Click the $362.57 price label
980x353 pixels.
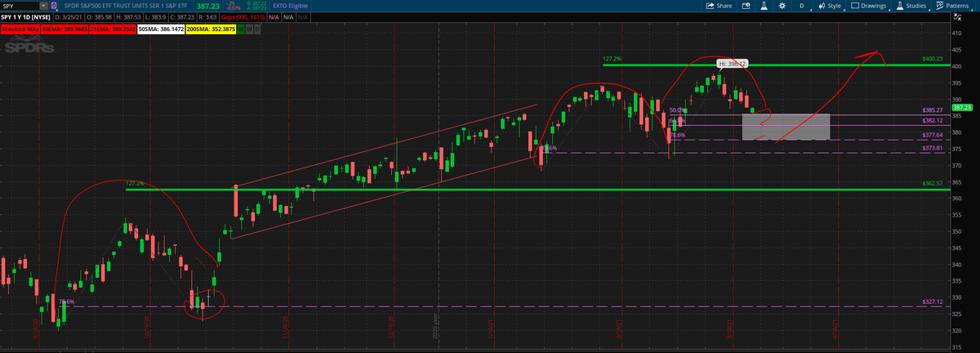(932, 183)
